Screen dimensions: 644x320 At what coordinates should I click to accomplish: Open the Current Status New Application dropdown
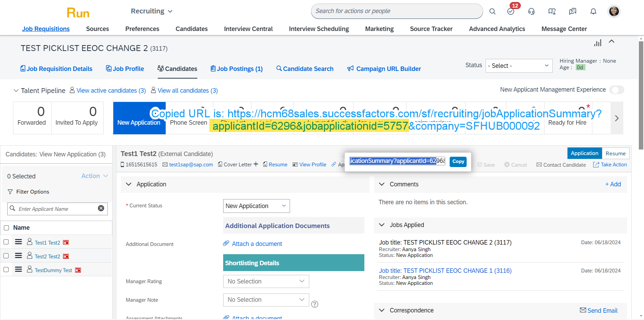click(257, 206)
